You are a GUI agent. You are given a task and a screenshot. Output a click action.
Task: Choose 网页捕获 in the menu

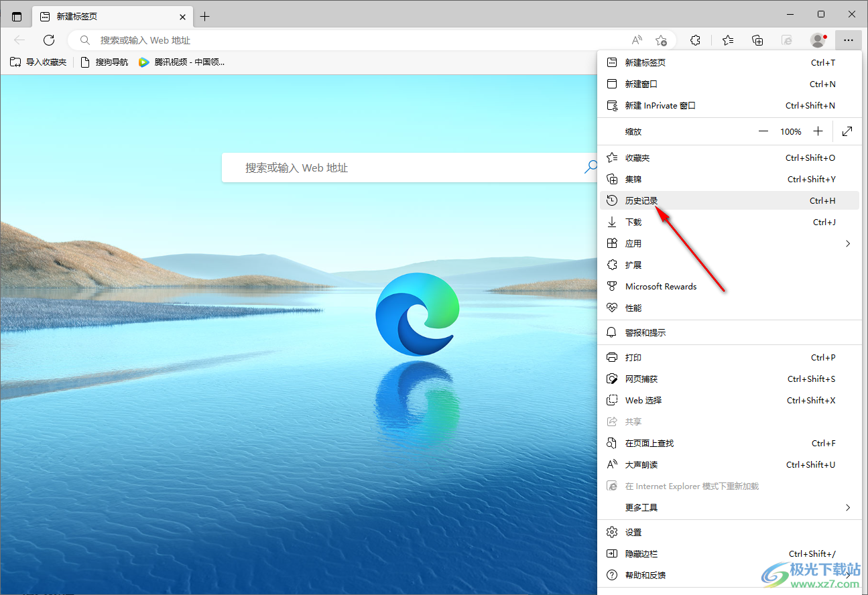coord(729,379)
